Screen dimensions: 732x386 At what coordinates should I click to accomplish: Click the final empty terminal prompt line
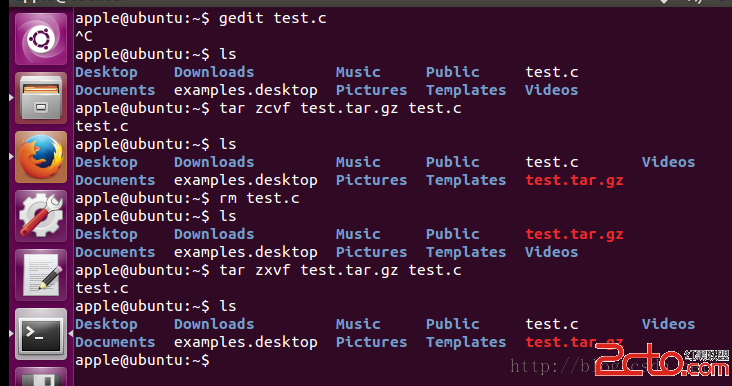pos(142,360)
